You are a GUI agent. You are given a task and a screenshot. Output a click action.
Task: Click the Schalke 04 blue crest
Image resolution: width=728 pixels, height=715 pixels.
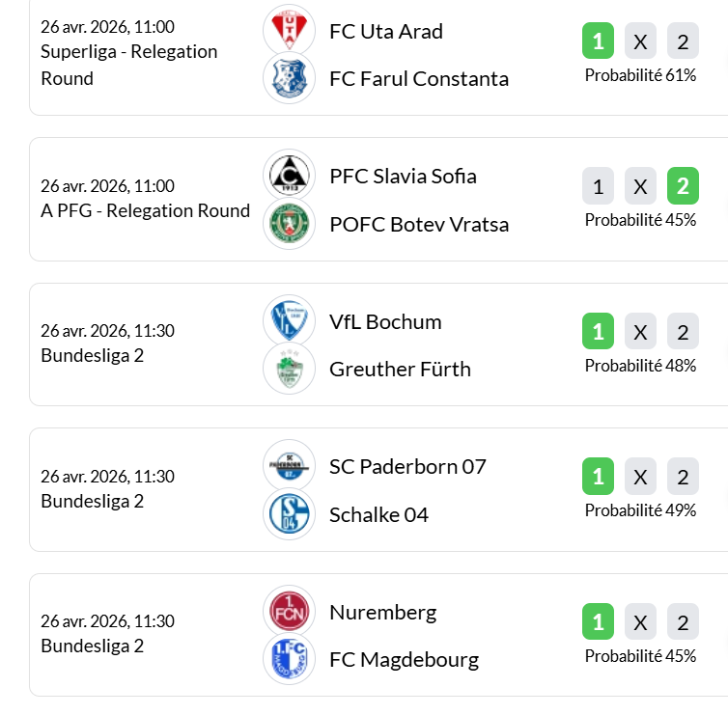tap(289, 514)
